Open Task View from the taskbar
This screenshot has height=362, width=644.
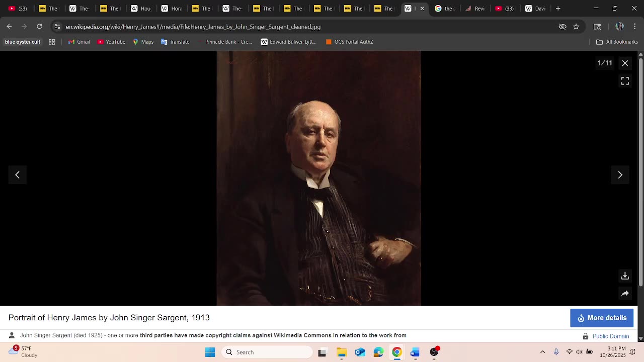coord(322,352)
